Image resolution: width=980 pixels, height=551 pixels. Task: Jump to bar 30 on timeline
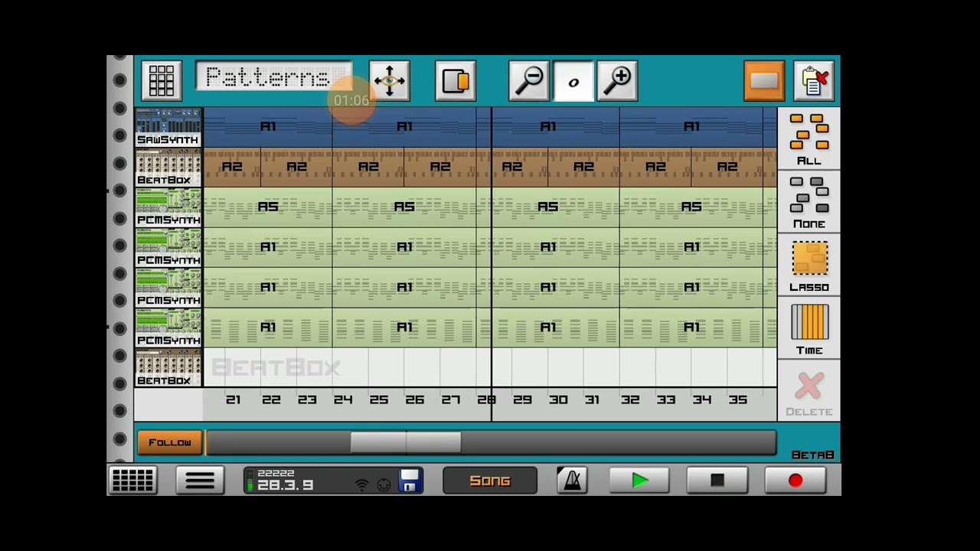[558, 399]
